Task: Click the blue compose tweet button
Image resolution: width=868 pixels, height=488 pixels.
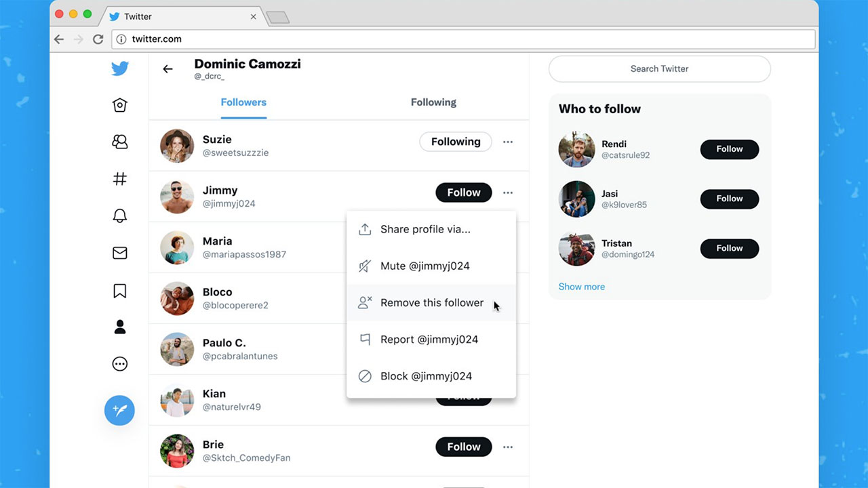Action: tap(119, 410)
